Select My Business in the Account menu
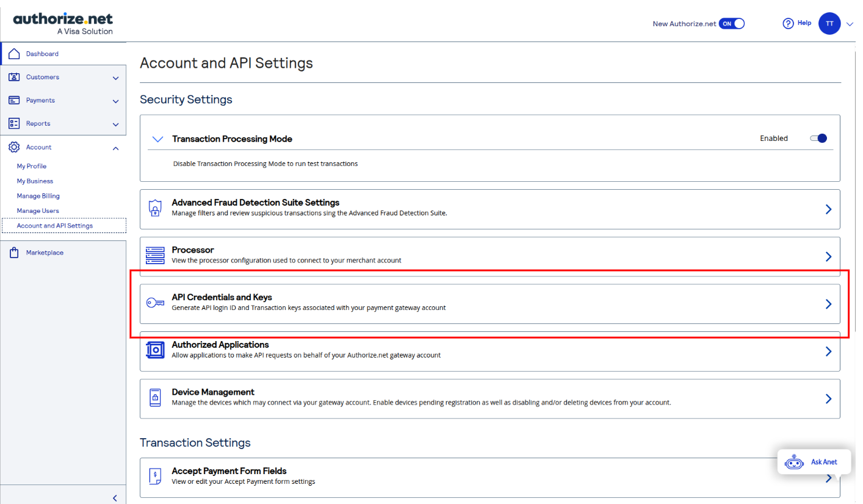863x504 pixels. [35, 181]
